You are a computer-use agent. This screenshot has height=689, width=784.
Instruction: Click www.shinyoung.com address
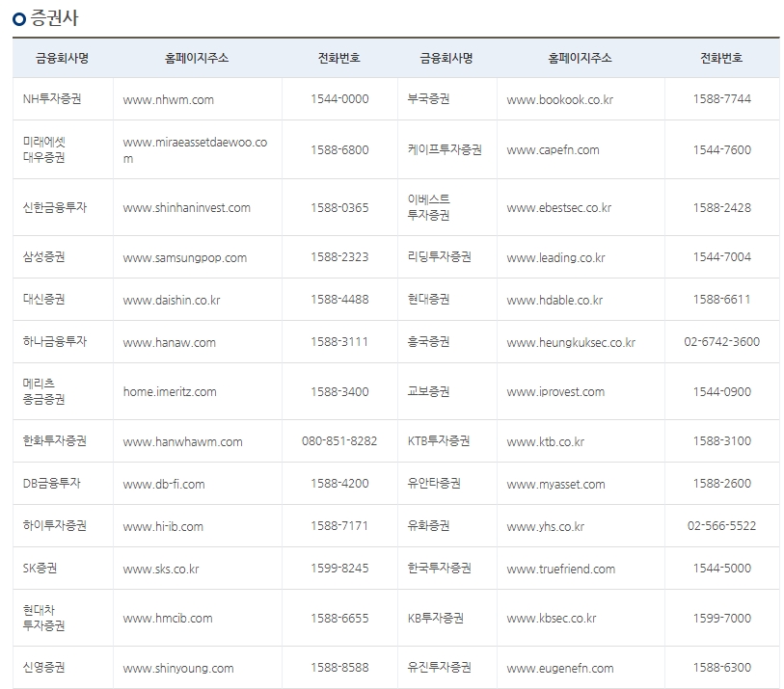178,669
